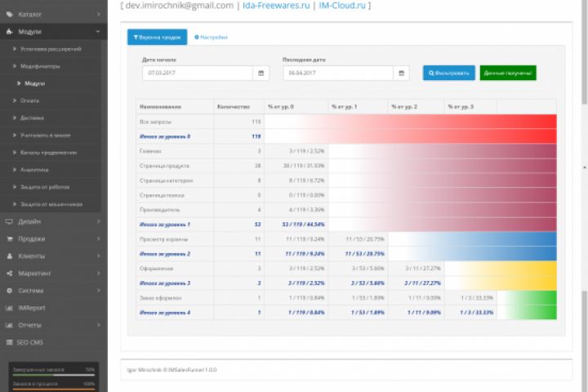Open Защита от мошенников submenu item

click(x=51, y=204)
